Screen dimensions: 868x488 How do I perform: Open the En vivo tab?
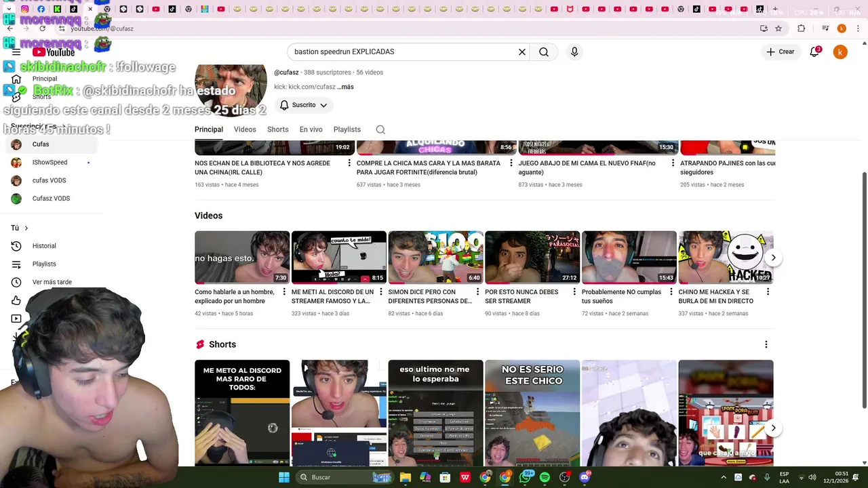[311, 129]
